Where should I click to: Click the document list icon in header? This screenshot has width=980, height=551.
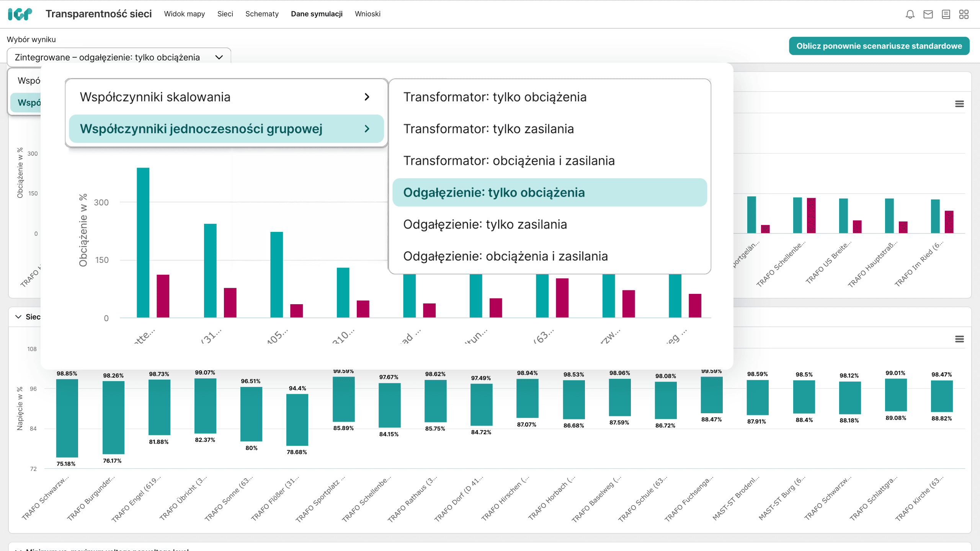tap(946, 15)
